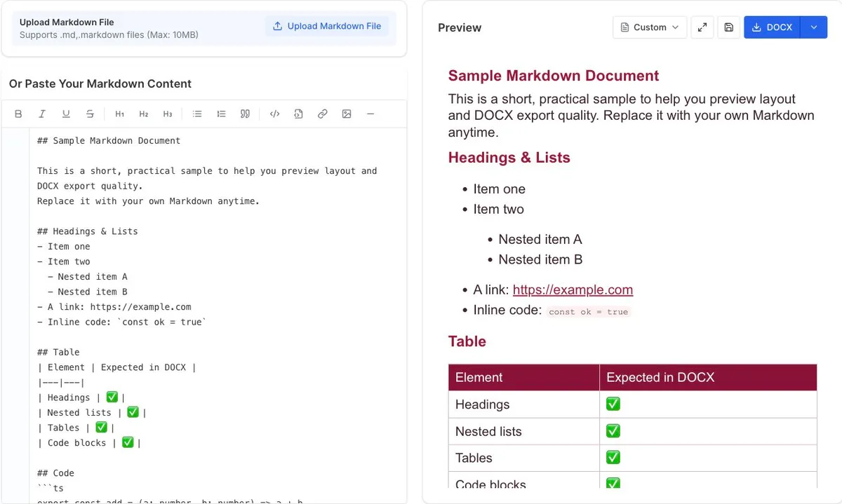Apply underline formatting
The image size is (842, 504).
(66, 114)
